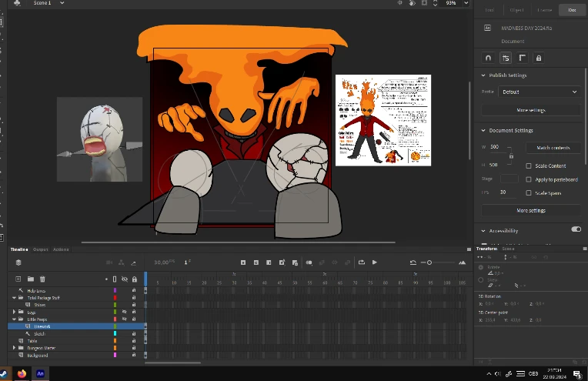Open Adobe Animate from the taskbar
The height and width of the screenshot is (381, 588).
(x=41, y=373)
